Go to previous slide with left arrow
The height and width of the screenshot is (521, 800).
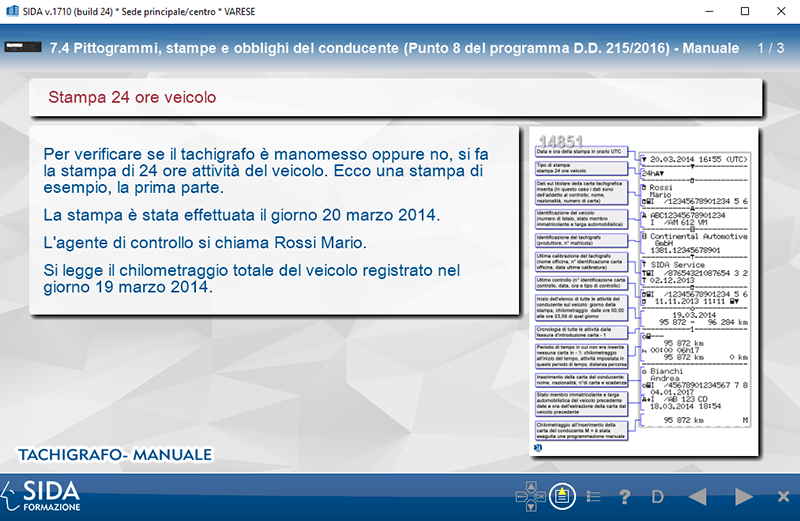click(x=698, y=496)
